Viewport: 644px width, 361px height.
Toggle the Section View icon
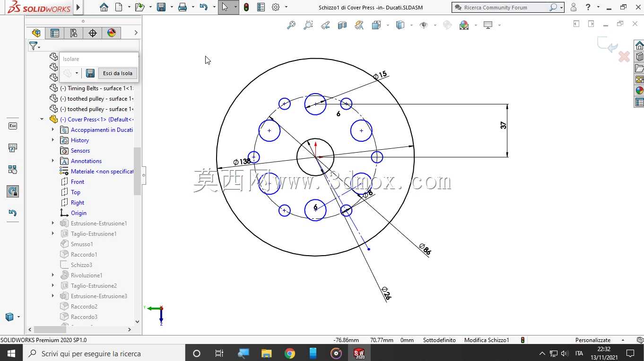click(x=342, y=25)
